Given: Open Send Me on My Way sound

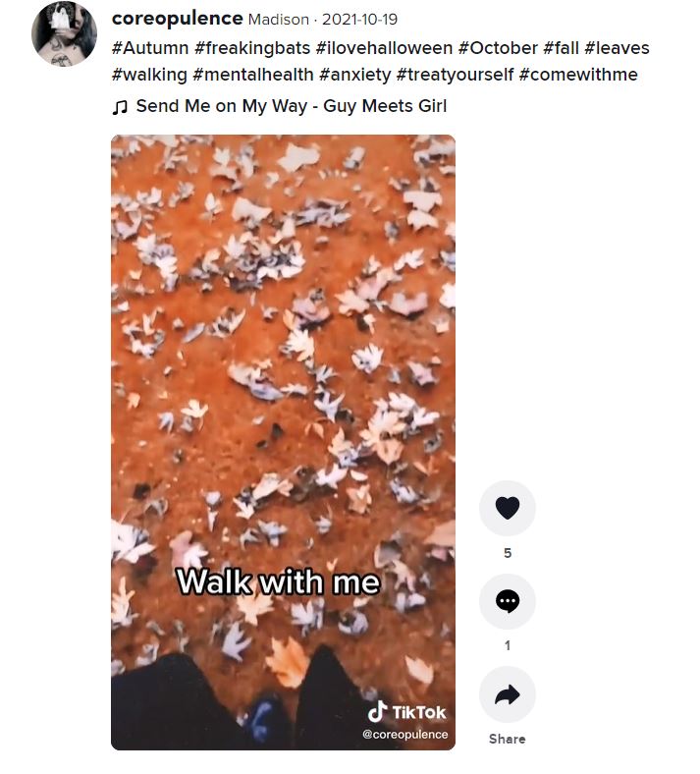Looking at the screenshot, I should click(x=291, y=106).
